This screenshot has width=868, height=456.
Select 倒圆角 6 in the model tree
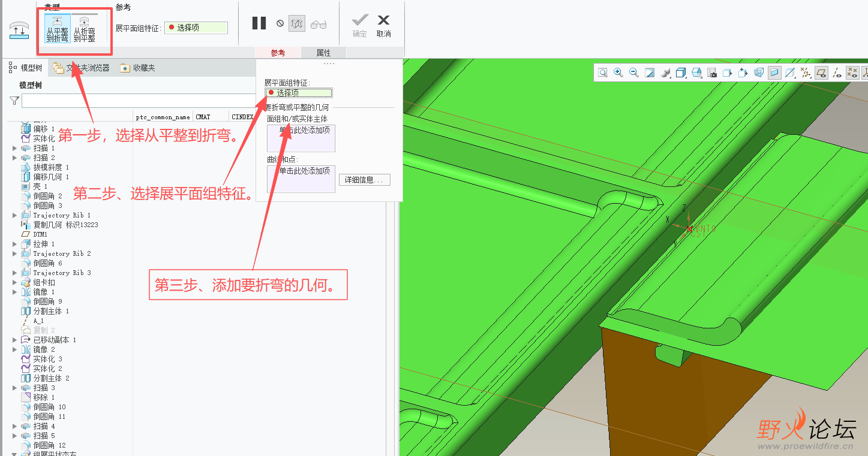pyautogui.click(x=47, y=263)
